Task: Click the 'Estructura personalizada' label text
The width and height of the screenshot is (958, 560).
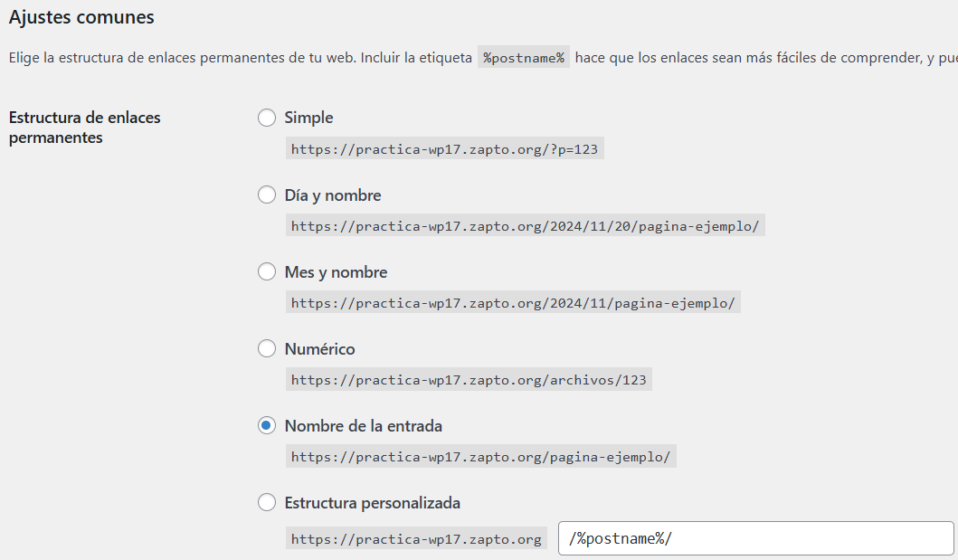Action: pos(372,503)
